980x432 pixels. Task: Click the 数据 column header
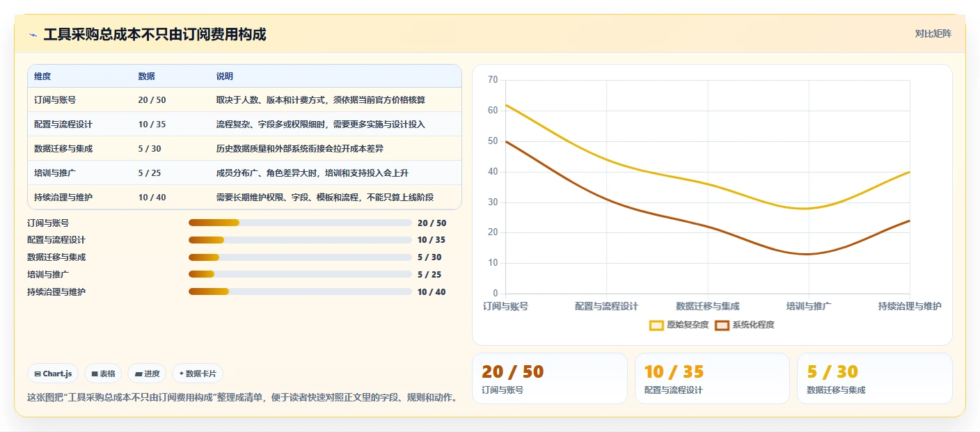147,76
